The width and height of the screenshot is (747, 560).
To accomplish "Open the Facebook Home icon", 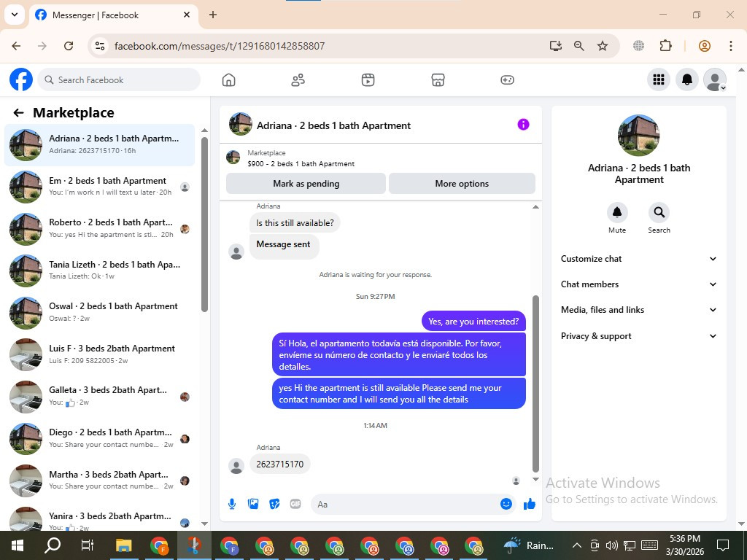I will click(x=228, y=80).
